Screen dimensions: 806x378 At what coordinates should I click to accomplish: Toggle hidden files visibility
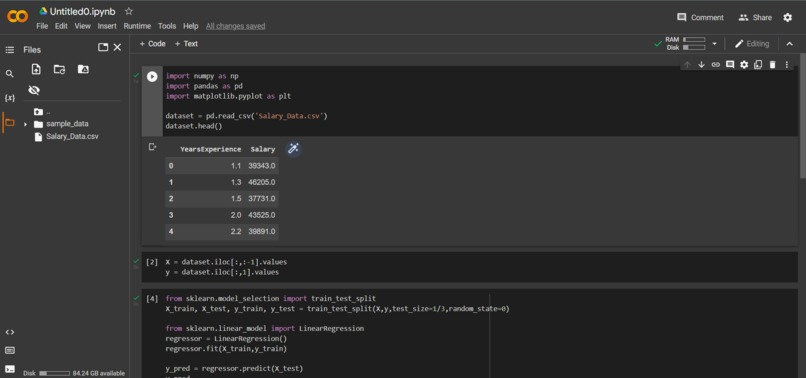[34, 91]
